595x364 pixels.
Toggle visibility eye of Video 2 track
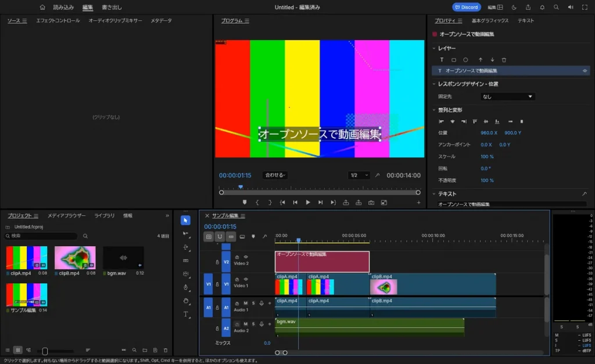tap(246, 257)
